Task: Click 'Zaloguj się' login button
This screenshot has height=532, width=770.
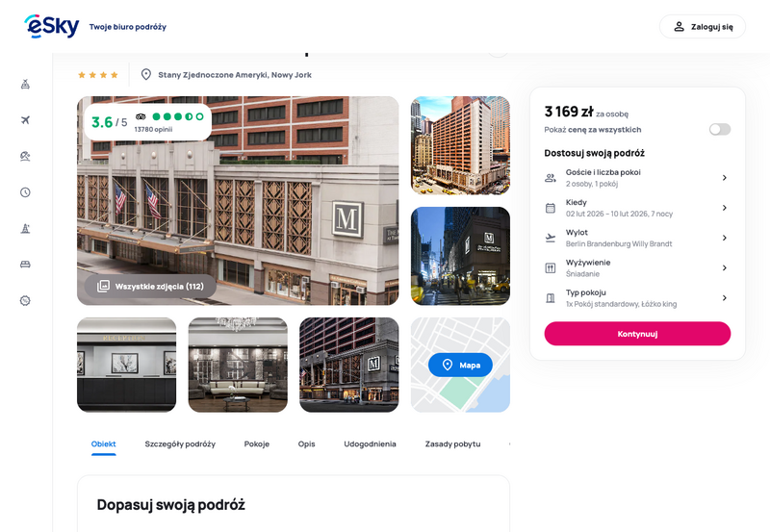Action: pos(702,27)
